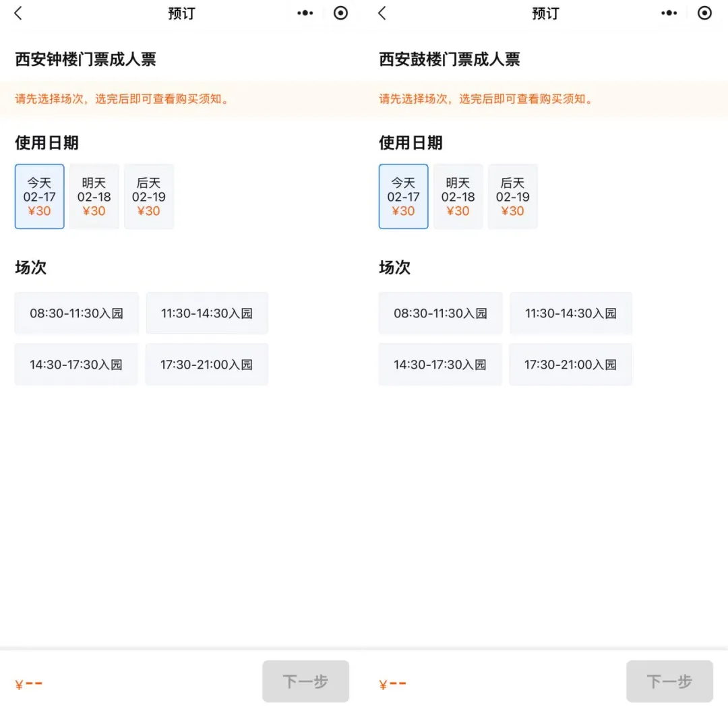Viewport: 728px width, 711px height.
Task: Click the 预订 header on the Bell Tower (钟楼) page
Action: [181, 13]
